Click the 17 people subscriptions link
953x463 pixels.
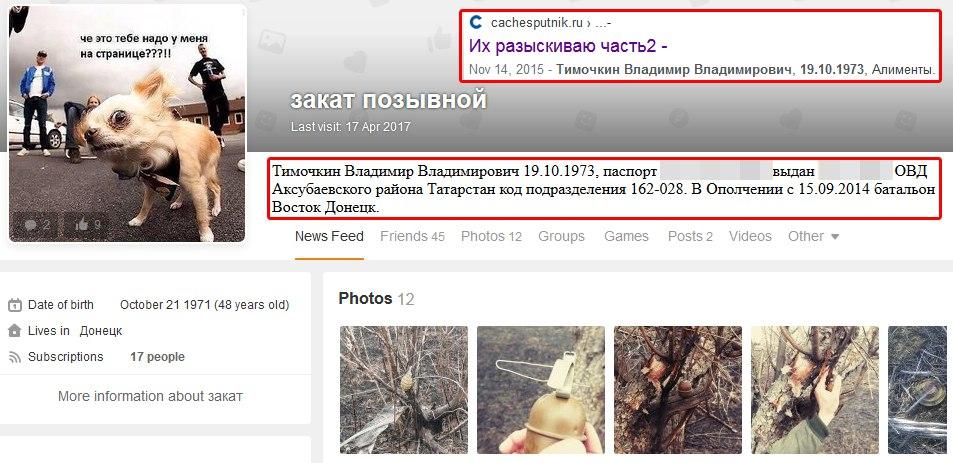pos(157,357)
